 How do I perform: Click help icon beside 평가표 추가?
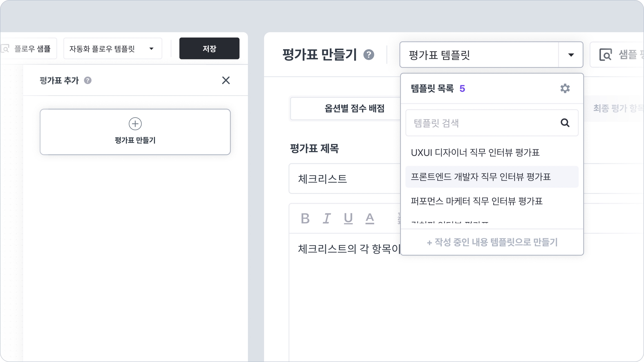(88, 80)
